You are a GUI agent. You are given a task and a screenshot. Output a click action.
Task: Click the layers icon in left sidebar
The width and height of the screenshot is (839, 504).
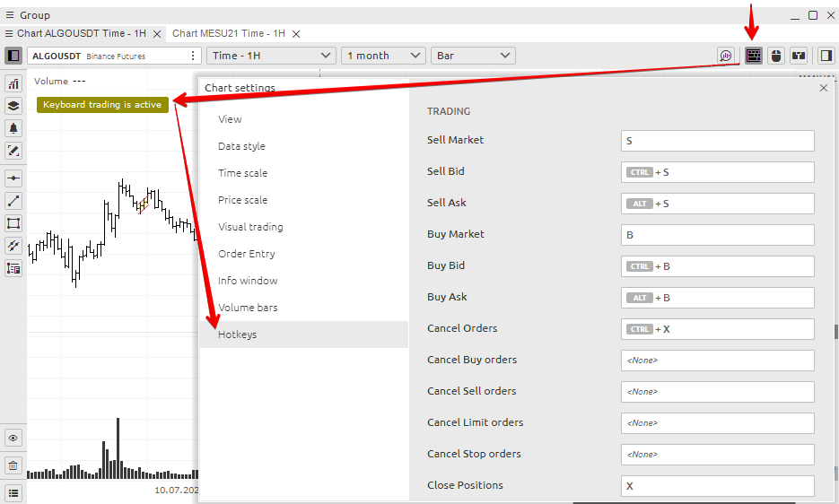(13, 106)
